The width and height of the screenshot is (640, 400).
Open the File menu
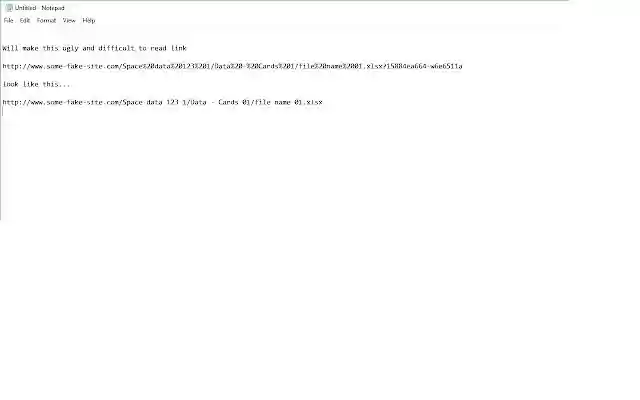9,20
